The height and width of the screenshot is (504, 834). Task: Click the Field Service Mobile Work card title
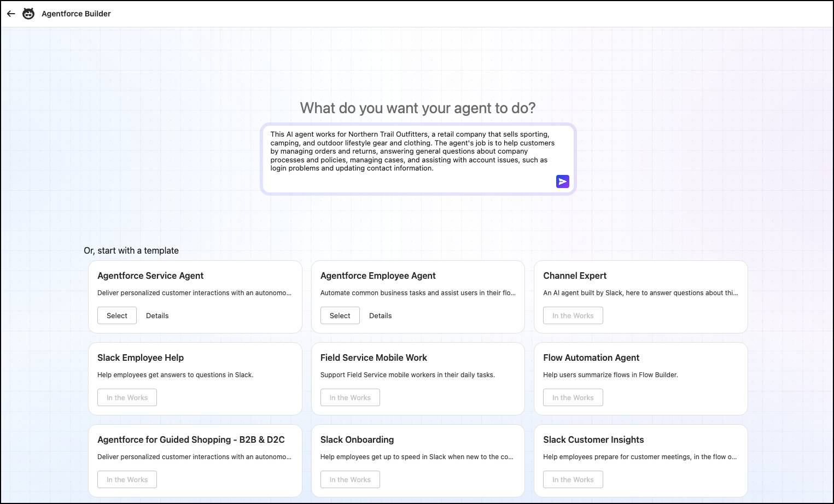[x=374, y=358]
